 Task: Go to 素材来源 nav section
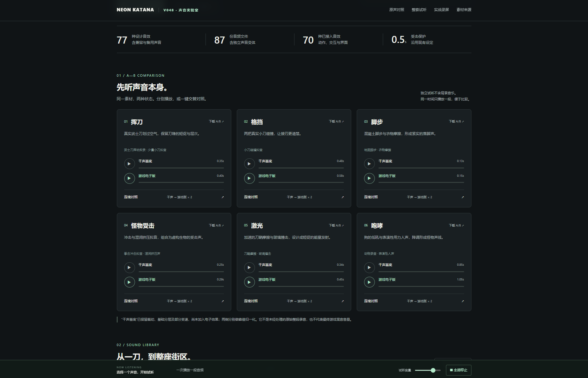pyautogui.click(x=464, y=10)
